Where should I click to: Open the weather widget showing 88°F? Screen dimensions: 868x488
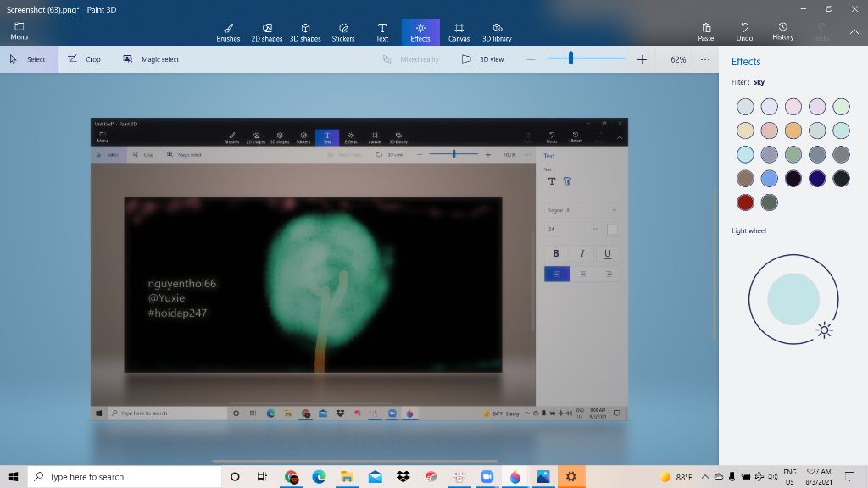pos(676,476)
